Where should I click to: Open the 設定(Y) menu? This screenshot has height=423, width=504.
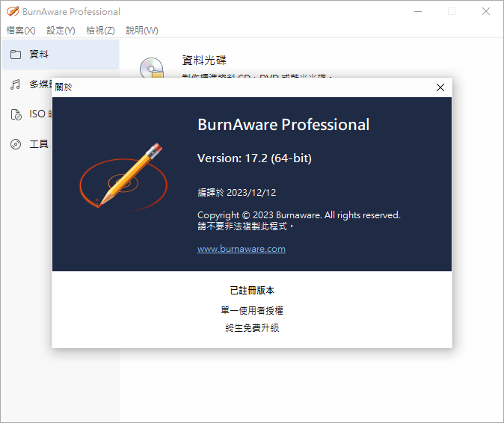(x=61, y=31)
